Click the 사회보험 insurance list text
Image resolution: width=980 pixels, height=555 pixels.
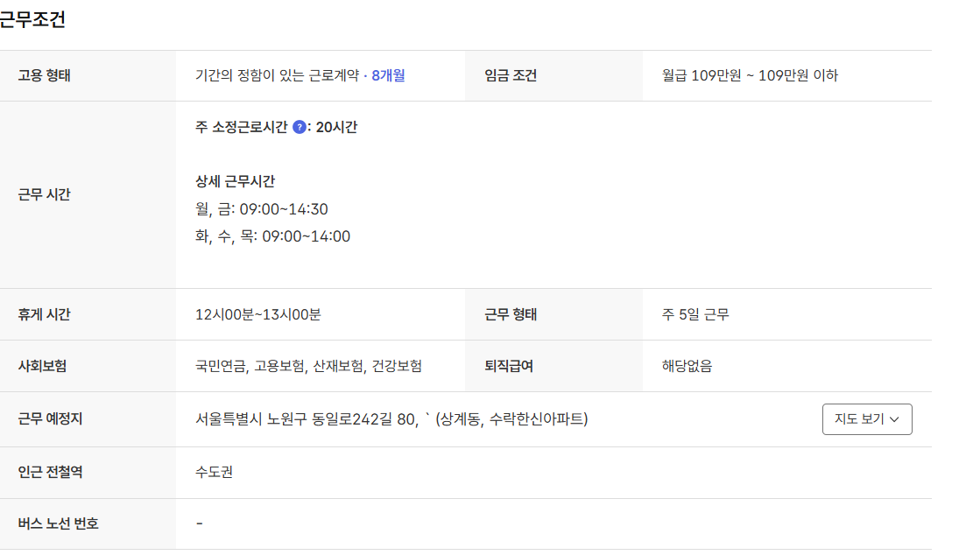pyautogui.click(x=308, y=366)
